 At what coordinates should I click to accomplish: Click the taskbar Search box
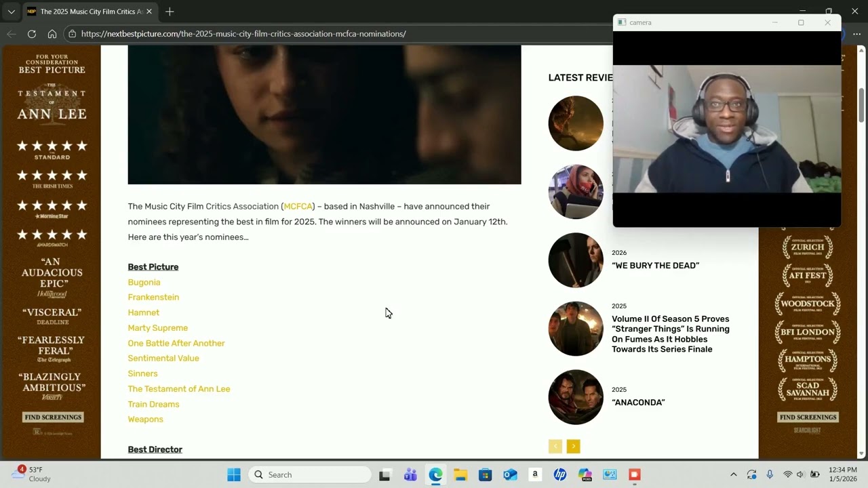(x=310, y=474)
